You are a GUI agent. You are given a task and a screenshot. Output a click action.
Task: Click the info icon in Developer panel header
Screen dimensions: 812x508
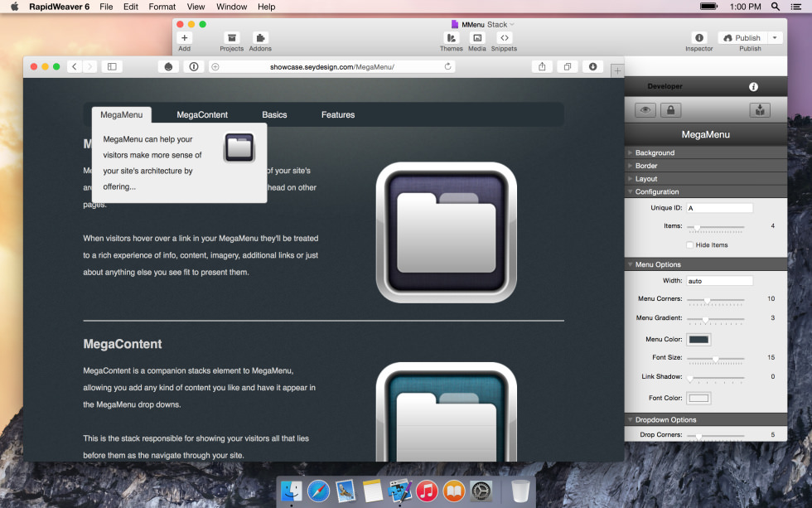coord(753,86)
